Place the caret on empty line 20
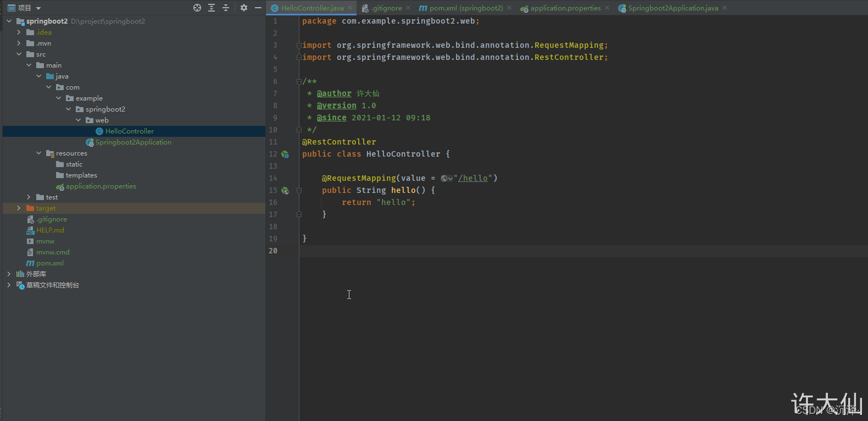This screenshot has width=868, height=421. (583, 251)
